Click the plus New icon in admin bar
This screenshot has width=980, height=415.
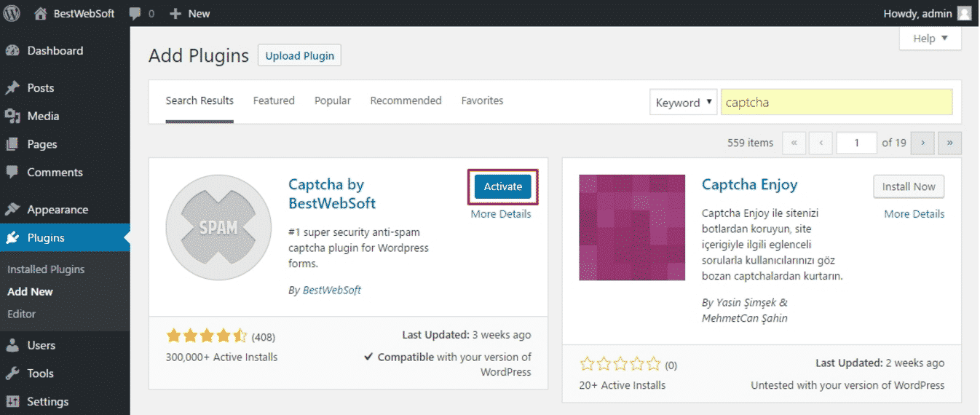[x=175, y=13]
